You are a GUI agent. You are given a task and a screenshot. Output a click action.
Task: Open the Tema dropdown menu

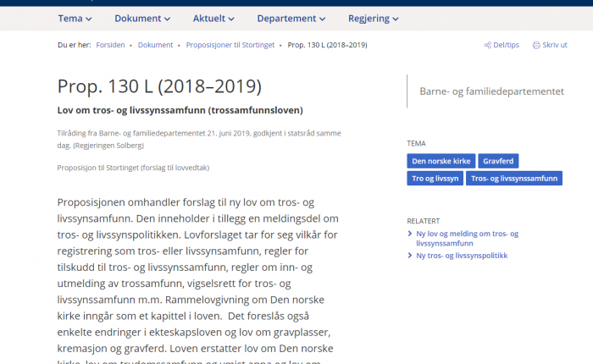(x=75, y=19)
